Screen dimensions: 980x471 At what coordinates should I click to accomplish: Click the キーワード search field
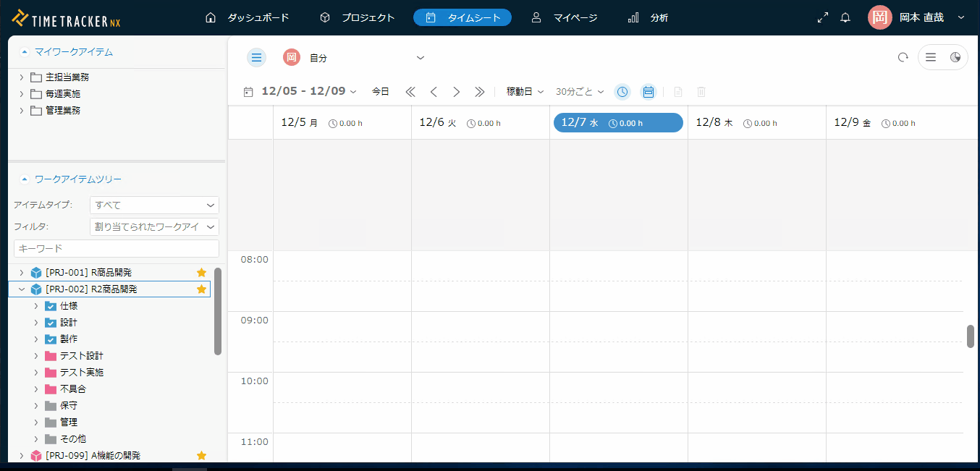(x=117, y=248)
